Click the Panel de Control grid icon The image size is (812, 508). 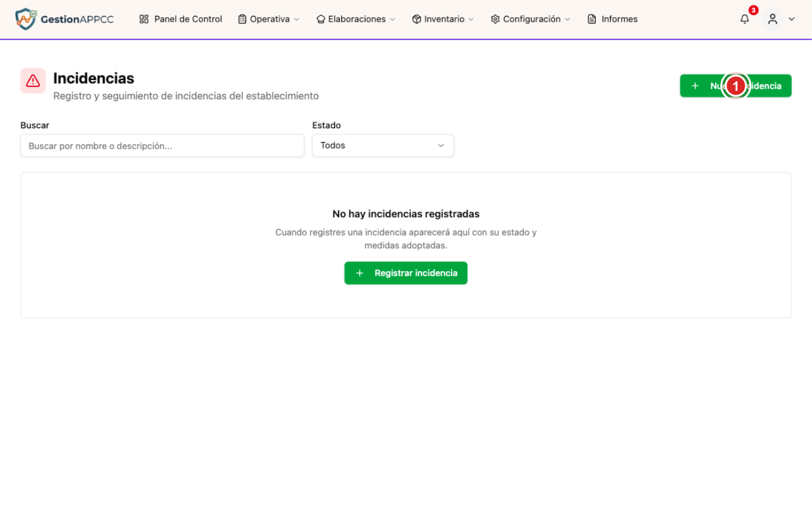click(144, 19)
